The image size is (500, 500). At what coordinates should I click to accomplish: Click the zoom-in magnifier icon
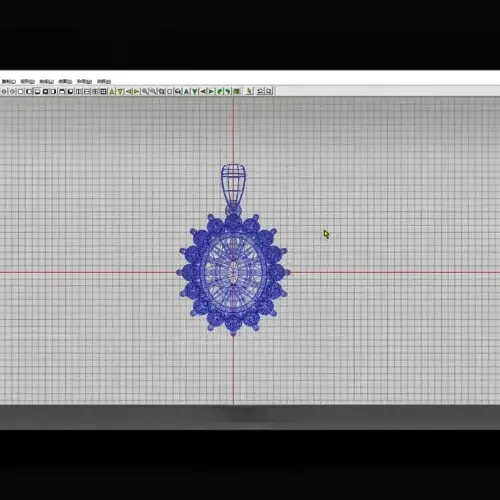pos(145,91)
